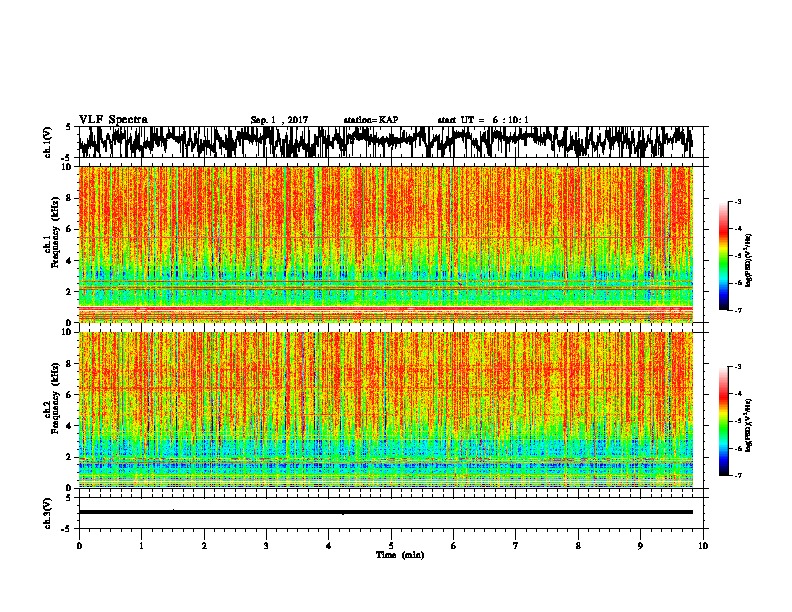The height and width of the screenshot is (612, 792).
Task: Click the time axis tick label "3"
Action: pyautogui.click(x=266, y=546)
